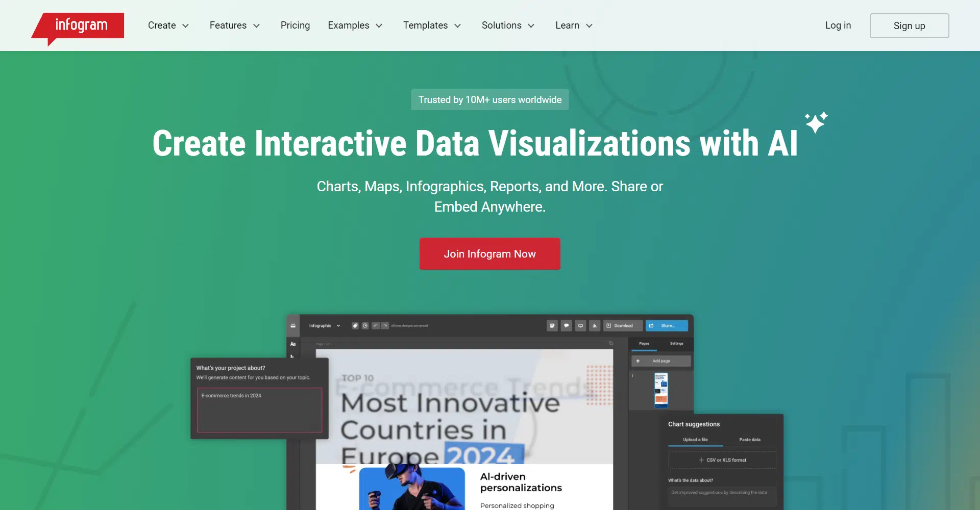Follow the Log in link
The width and height of the screenshot is (980, 510).
838,25
